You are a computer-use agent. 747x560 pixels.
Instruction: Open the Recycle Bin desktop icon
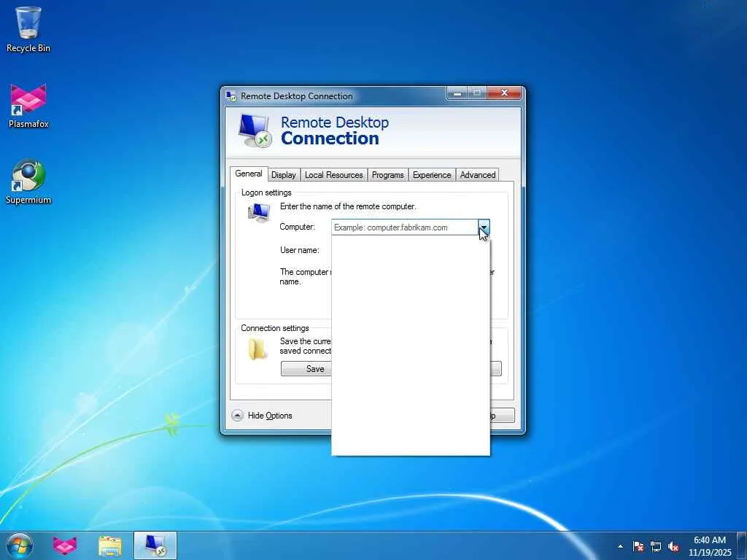pos(28,29)
